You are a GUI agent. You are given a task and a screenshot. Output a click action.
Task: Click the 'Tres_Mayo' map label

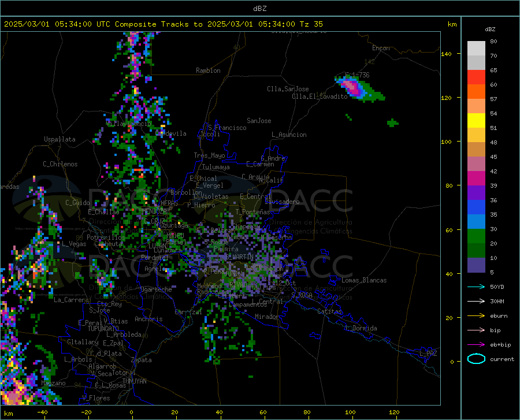coord(209,155)
